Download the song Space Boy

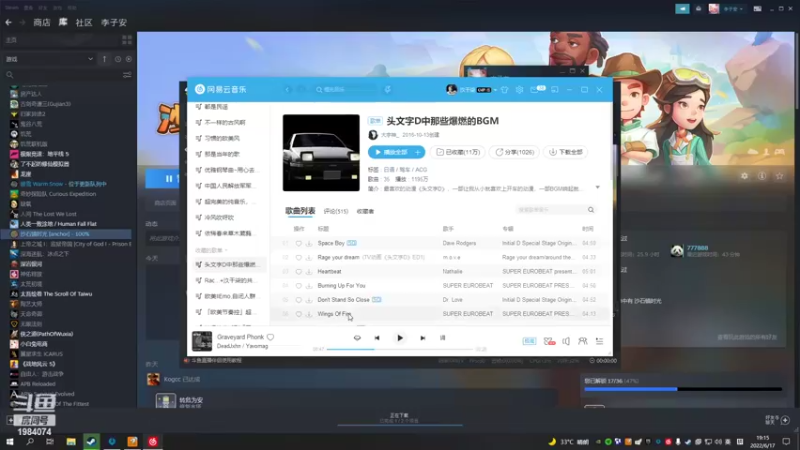coord(309,243)
